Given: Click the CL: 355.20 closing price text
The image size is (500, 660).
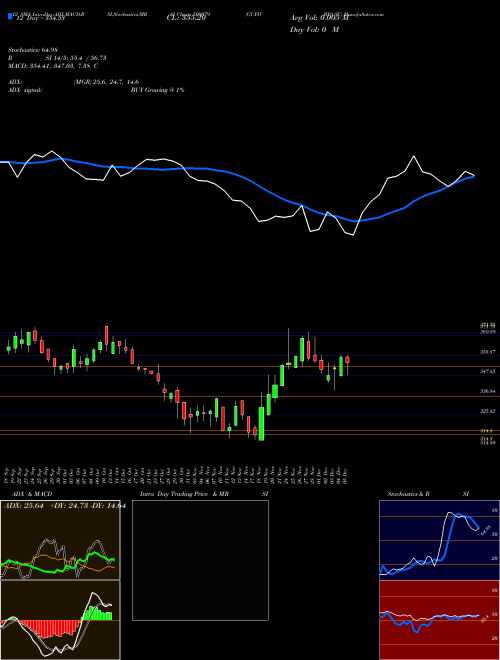Looking at the screenshot, I should [x=186, y=18].
